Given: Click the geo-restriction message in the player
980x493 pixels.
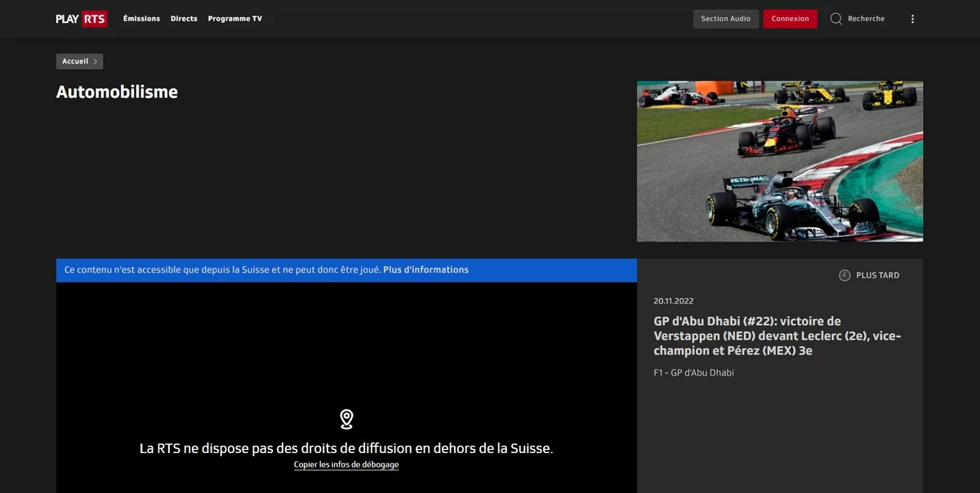Looking at the screenshot, I should tap(346, 448).
